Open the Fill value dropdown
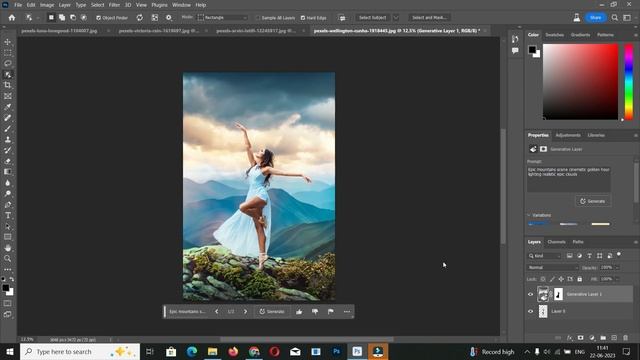 click(618, 279)
